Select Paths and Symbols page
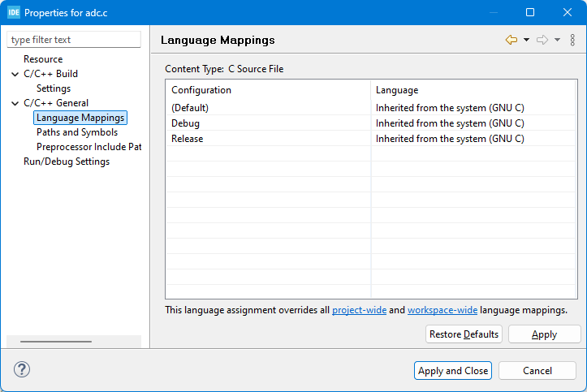This screenshot has height=392, width=587. (77, 132)
